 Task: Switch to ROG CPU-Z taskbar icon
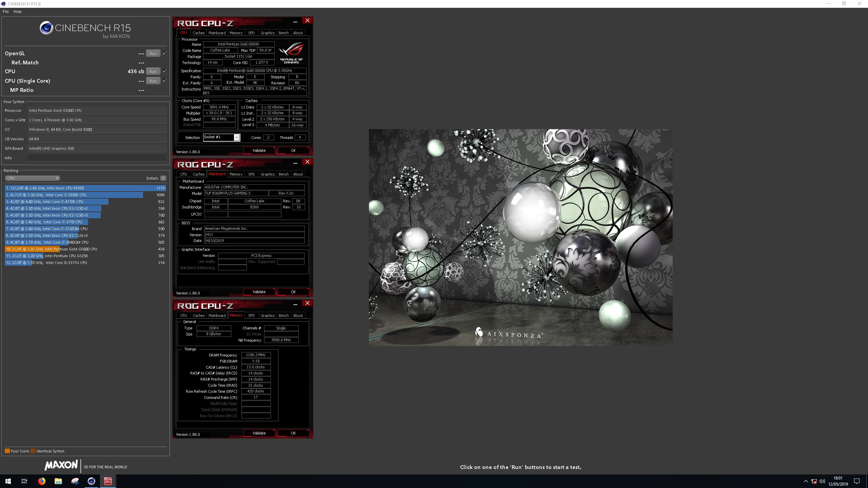click(x=108, y=481)
